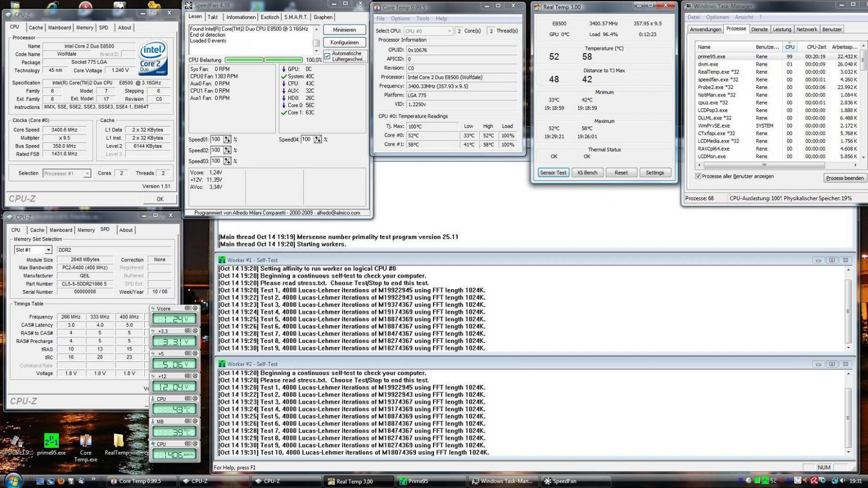Click the Sensor Test button in Real Temp
The width and height of the screenshot is (868, 488).
[553, 172]
